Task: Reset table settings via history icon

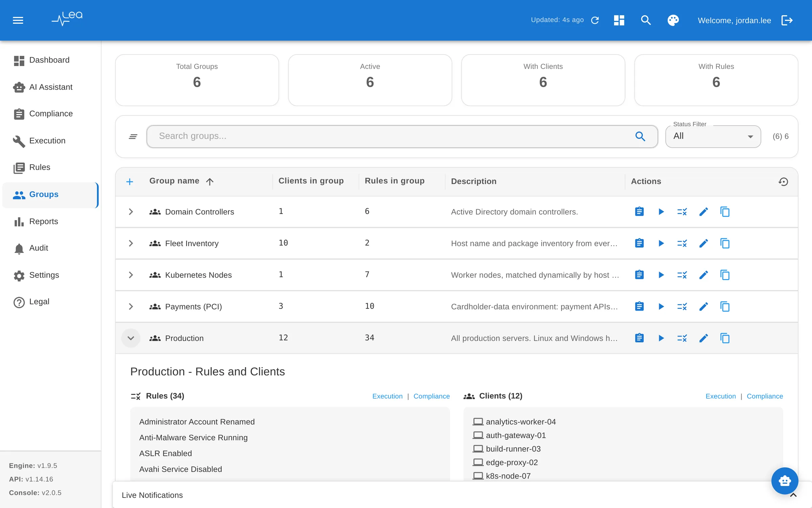Action: pos(783,182)
